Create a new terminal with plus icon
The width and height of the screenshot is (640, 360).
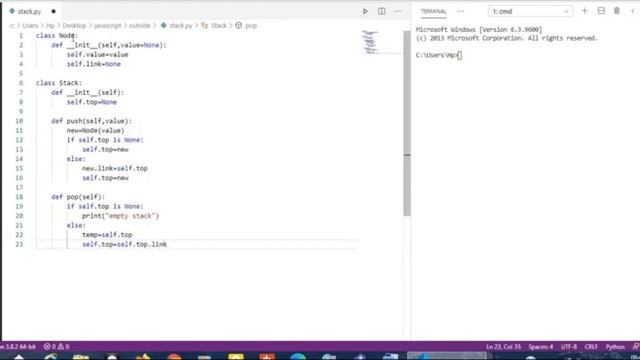click(584, 11)
